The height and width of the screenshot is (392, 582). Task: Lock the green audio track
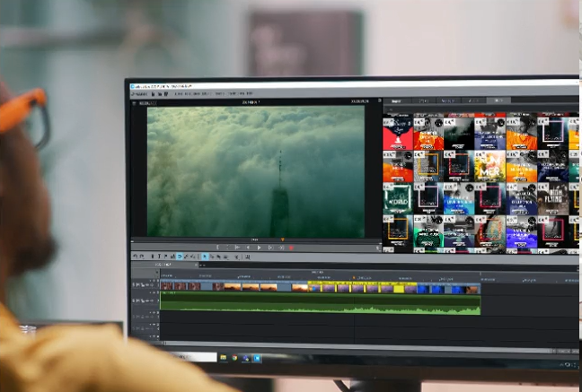click(x=143, y=301)
